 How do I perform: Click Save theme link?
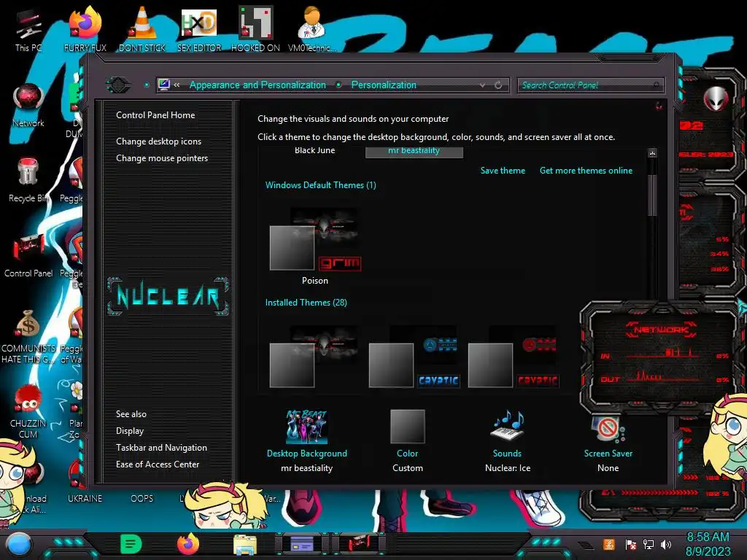[503, 171]
